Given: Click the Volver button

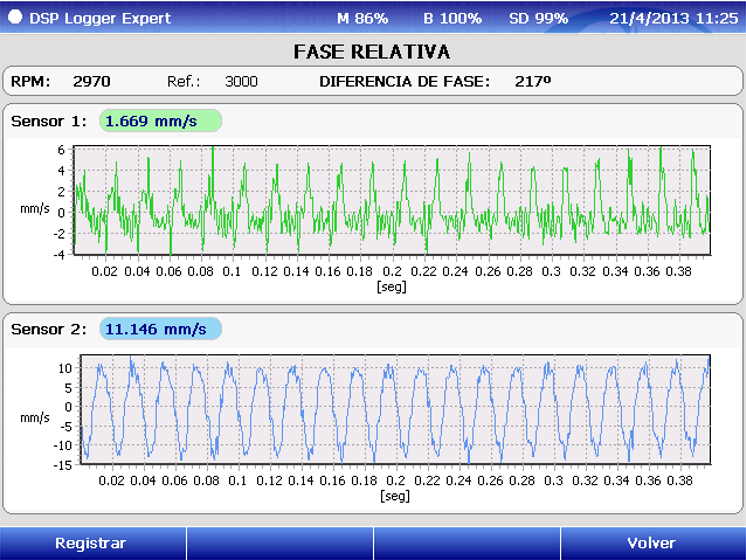Looking at the screenshot, I should [x=653, y=543].
